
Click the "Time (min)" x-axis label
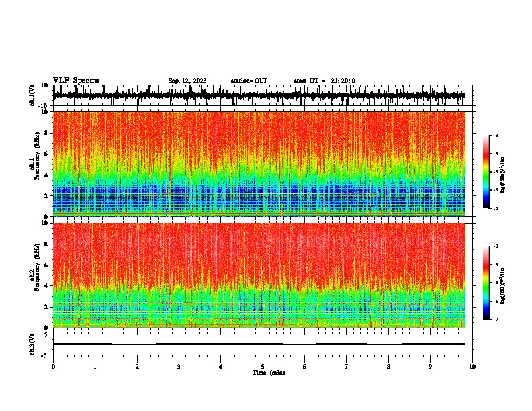pos(269,373)
